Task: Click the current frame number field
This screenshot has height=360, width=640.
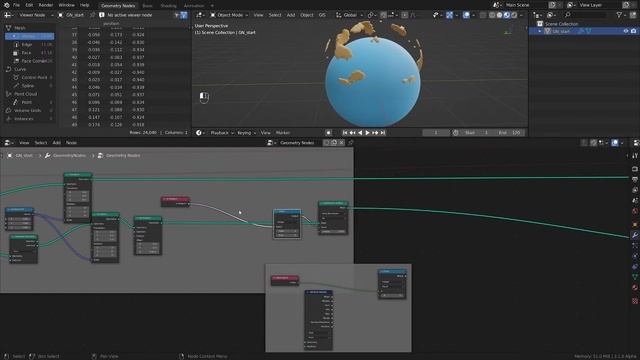Action: 436,133
